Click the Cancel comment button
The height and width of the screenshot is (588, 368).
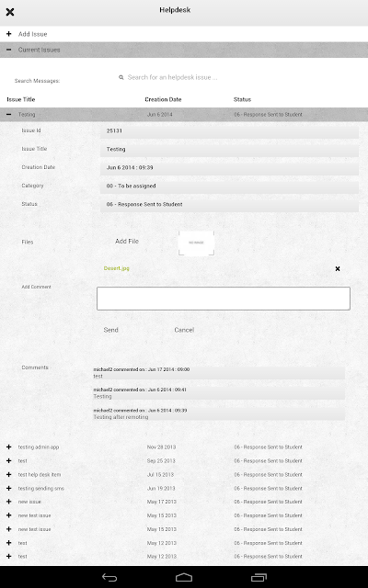[184, 330]
